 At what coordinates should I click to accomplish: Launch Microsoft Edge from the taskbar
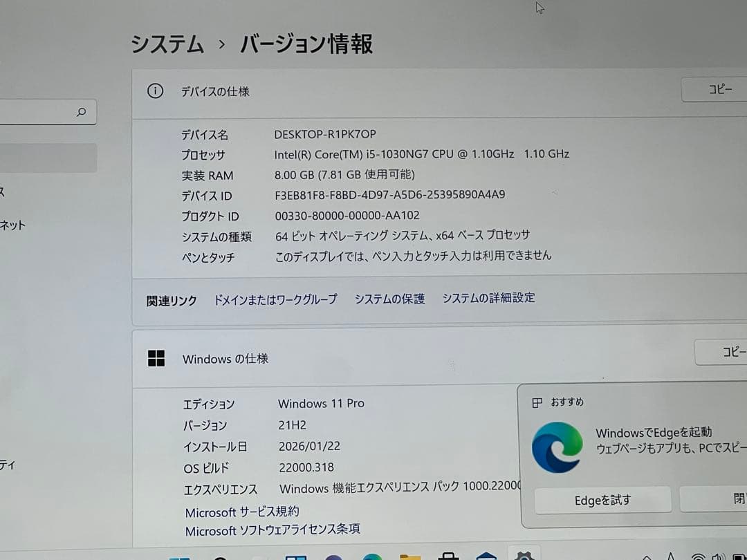(373, 557)
